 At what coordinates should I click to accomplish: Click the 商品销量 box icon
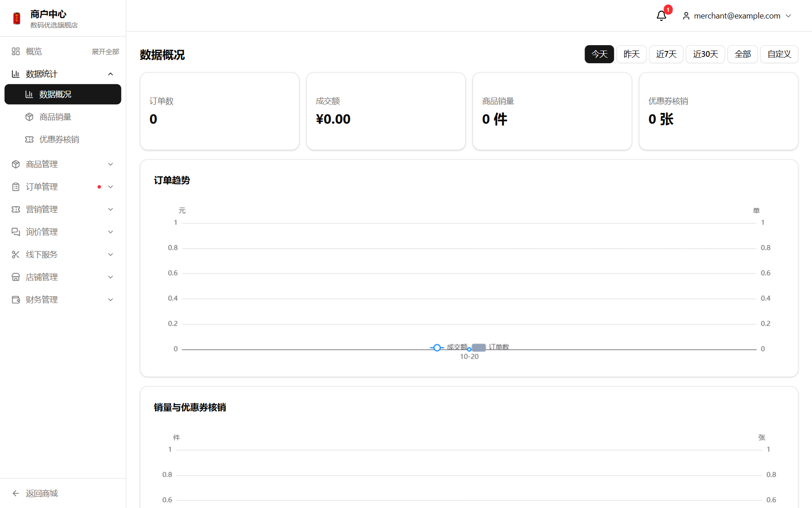coord(29,117)
